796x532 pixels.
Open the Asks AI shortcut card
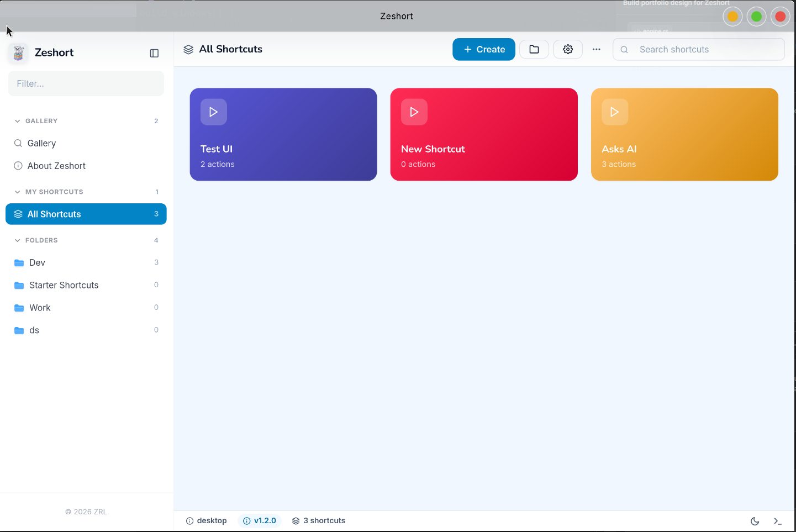coord(684,134)
